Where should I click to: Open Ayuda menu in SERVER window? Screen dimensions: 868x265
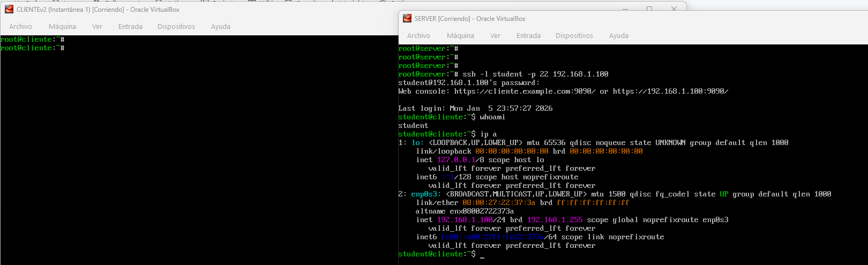(x=619, y=35)
